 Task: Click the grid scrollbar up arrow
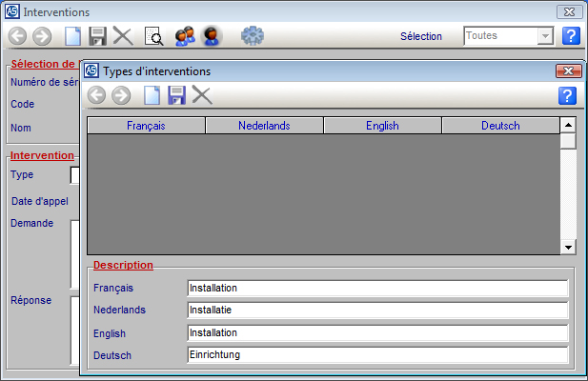click(x=568, y=125)
